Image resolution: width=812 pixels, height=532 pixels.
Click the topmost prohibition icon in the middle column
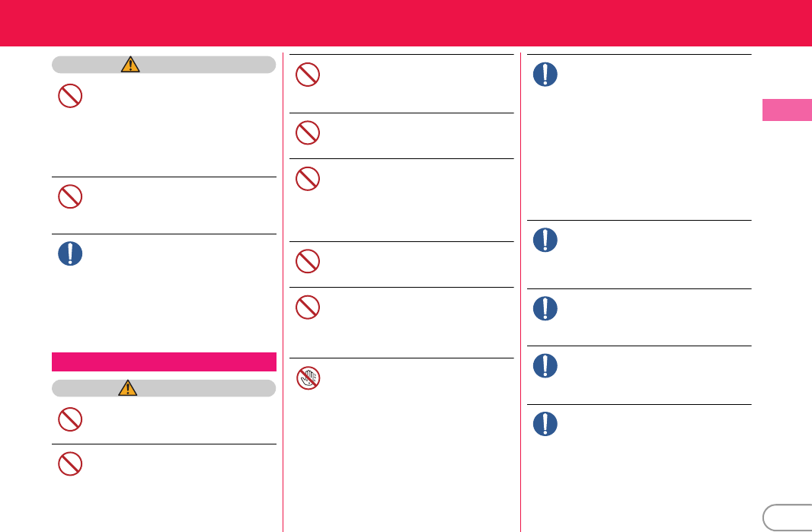[x=308, y=74]
